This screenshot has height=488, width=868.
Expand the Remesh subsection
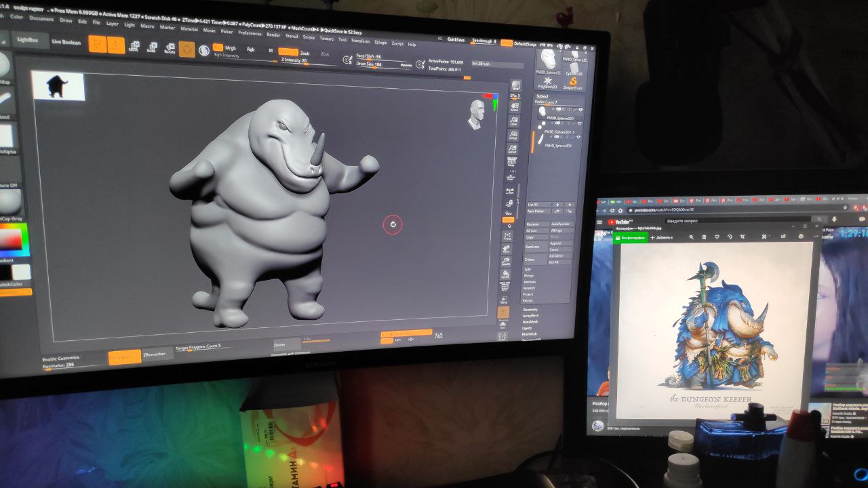(x=529, y=288)
